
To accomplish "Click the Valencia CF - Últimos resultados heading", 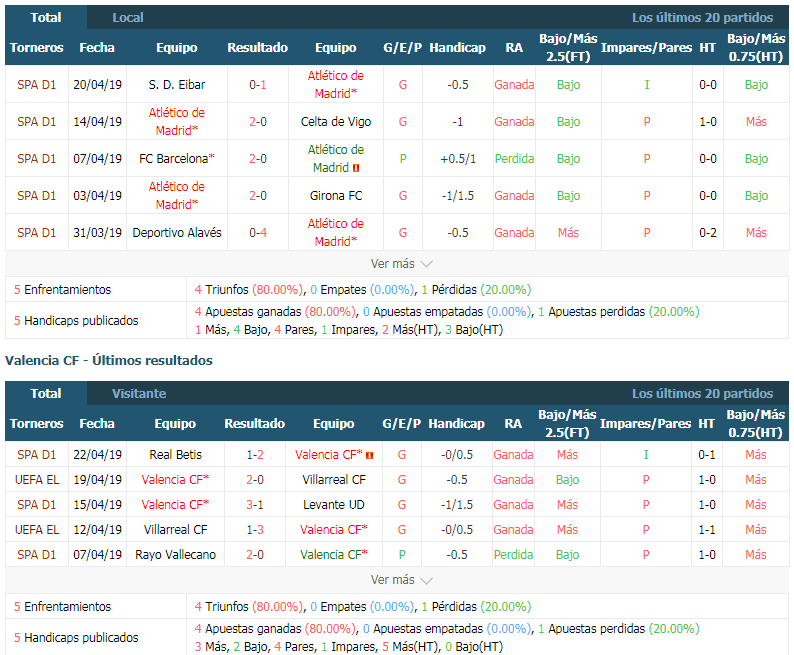I will 109,360.
